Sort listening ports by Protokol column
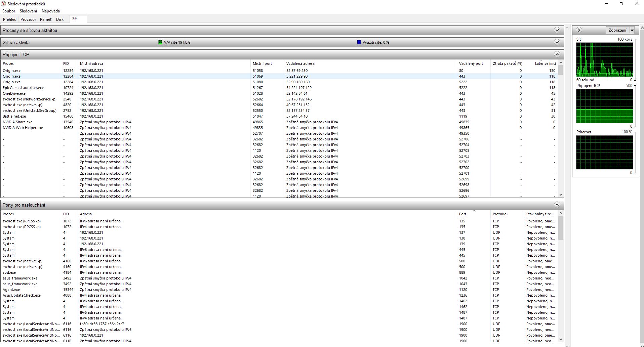The height and width of the screenshot is (347, 644). tap(500, 214)
